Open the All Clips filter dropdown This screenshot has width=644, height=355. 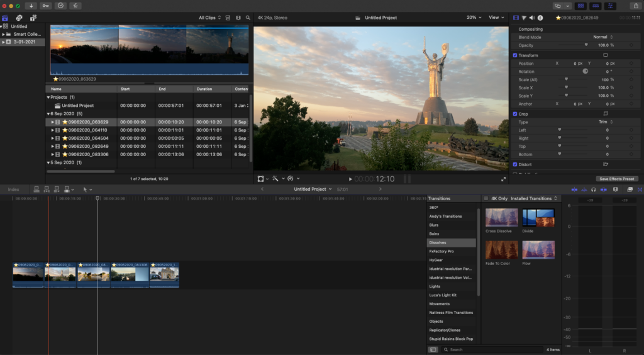(x=210, y=18)
